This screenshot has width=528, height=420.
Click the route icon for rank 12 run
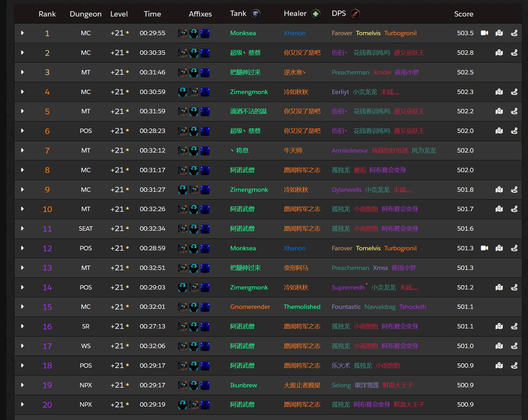click(x=514, y=248)
